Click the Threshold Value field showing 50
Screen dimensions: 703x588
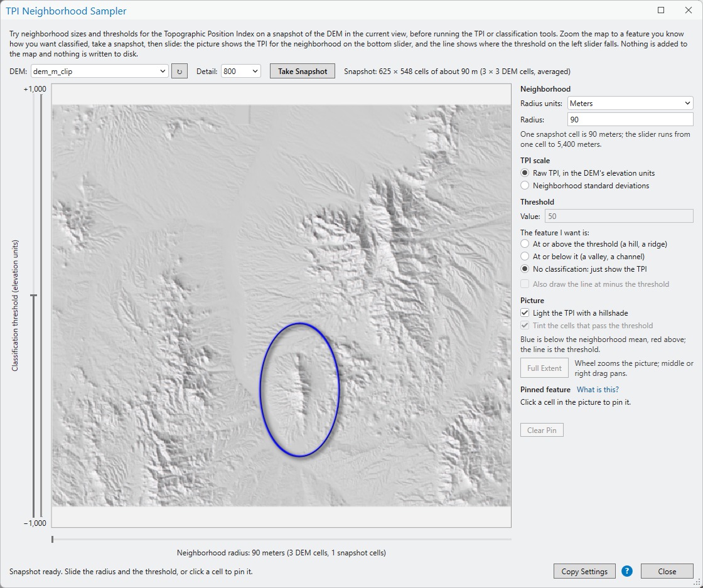pos(619,216)
